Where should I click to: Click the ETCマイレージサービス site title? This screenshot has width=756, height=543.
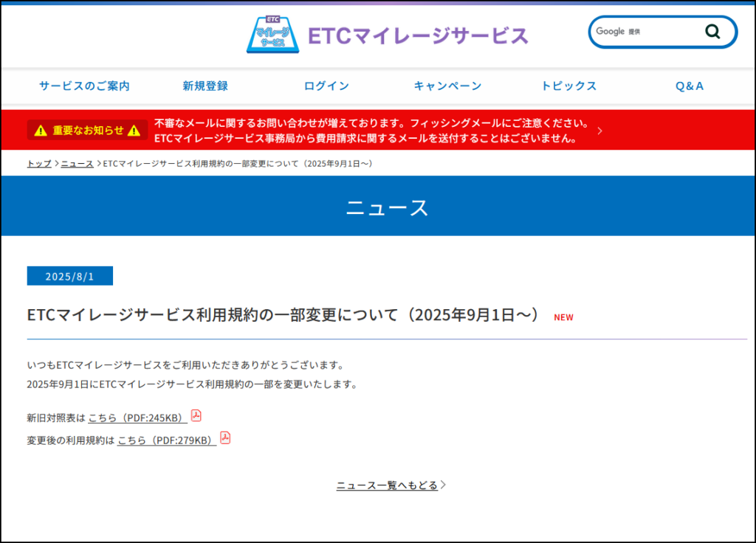click(x=418, y=35)
